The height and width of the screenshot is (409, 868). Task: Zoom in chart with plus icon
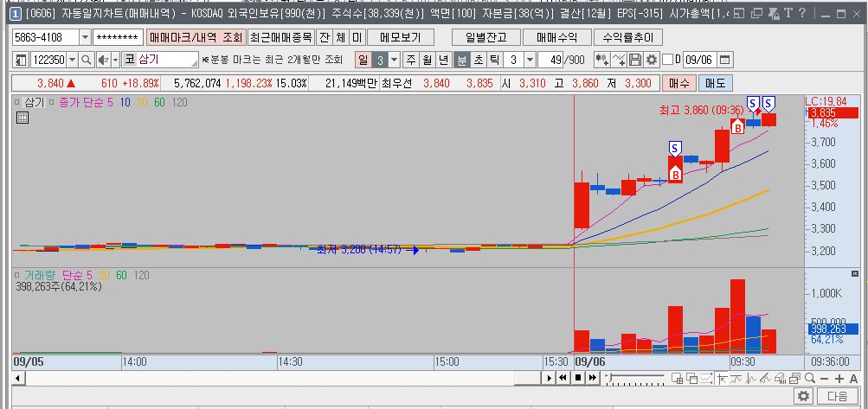[839, 378]
